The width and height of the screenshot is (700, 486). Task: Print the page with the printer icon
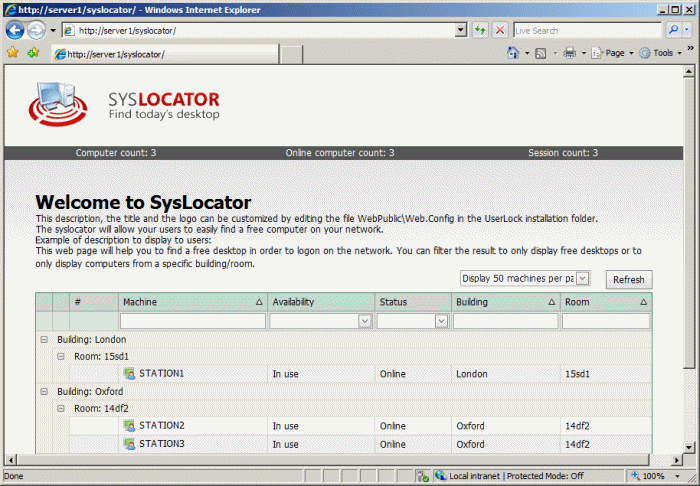coord(570,53)
